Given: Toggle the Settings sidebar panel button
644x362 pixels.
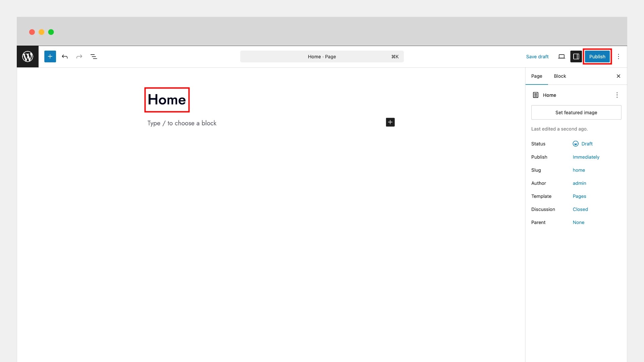Looking at the screenshot, I should (576, 57).
